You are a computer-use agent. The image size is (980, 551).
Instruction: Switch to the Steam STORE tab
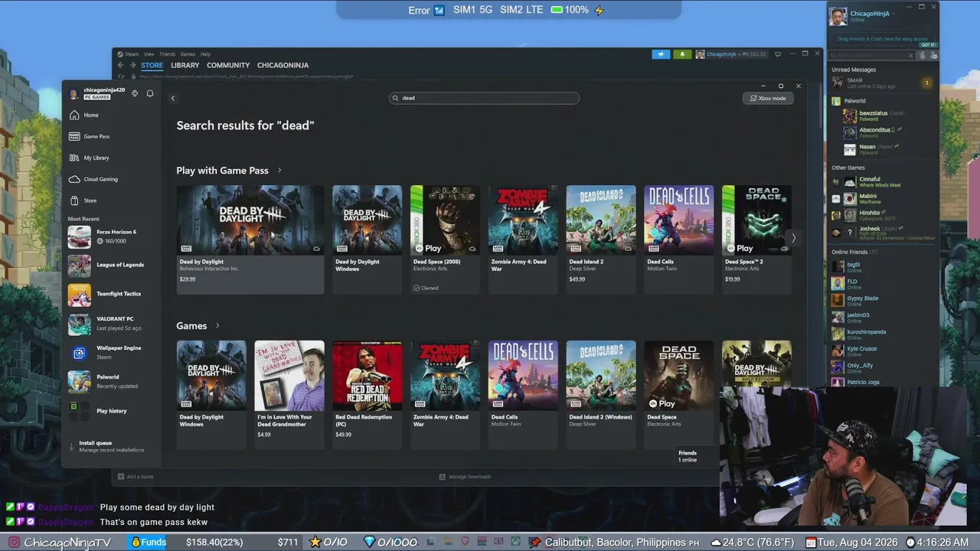pyautogui.click(x=152, y=65)
